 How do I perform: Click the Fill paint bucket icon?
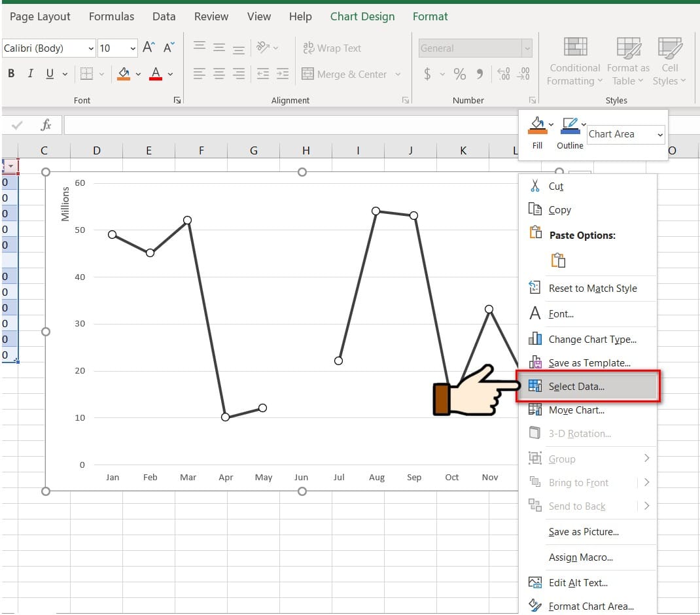[537, 126]
